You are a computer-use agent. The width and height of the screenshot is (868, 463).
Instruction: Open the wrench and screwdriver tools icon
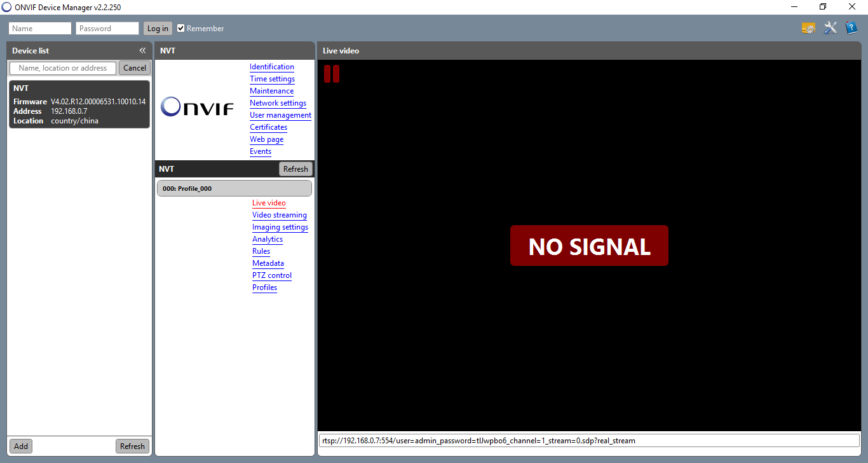[830, 28]
